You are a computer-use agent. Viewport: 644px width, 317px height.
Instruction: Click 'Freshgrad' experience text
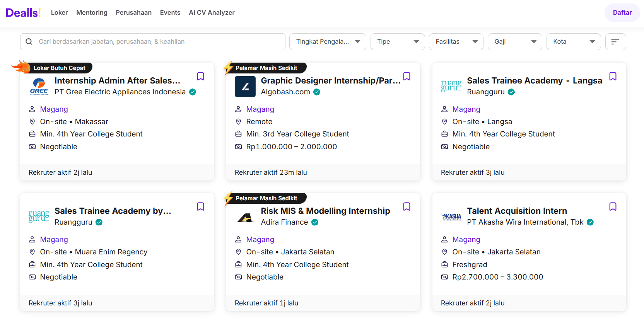click(470, 265)
